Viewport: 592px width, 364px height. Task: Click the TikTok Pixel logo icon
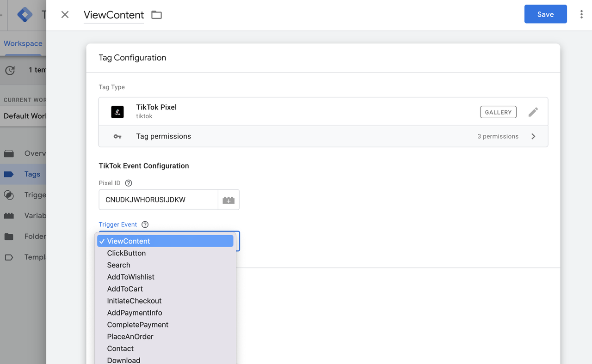117,112
